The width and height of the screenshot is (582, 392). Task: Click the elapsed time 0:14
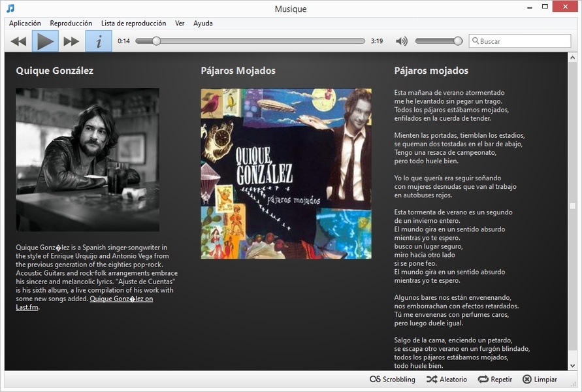123,41
